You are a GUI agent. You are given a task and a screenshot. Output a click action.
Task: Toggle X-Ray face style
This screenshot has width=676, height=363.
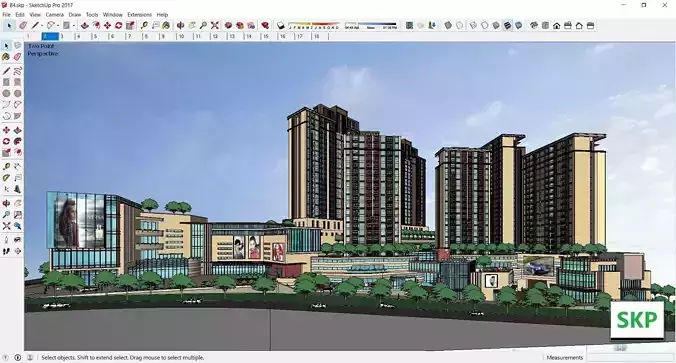pyautogui.click(x=448, y=25)
